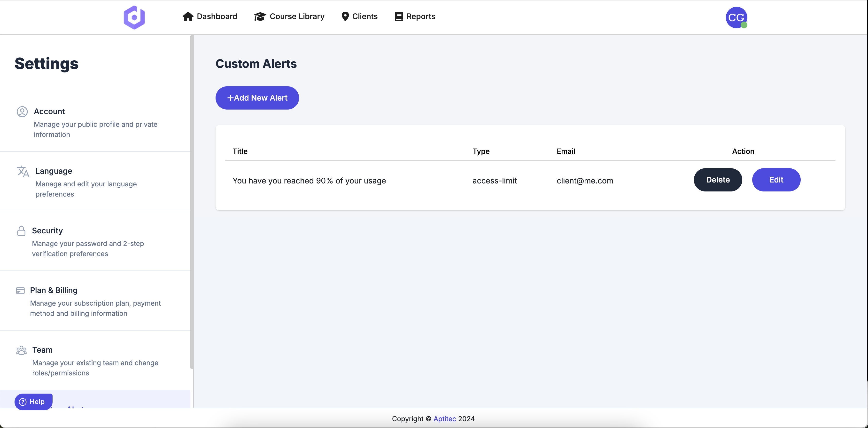The image size is (868, 428).
Task: Select the home icon for Dashboard
Action: click(x=188, y=16)
